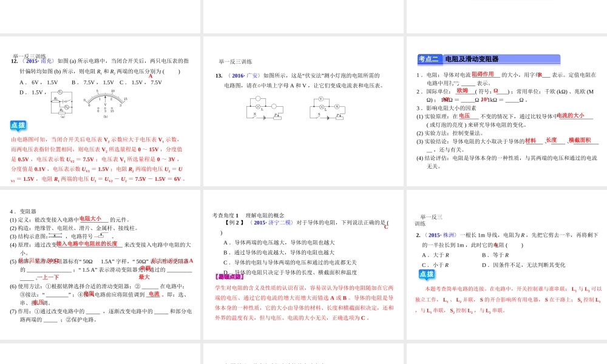Click the 点拨 badge on the 株洲 question slide
This screenshot has height=364, width=607.
(x=427, y=274)
